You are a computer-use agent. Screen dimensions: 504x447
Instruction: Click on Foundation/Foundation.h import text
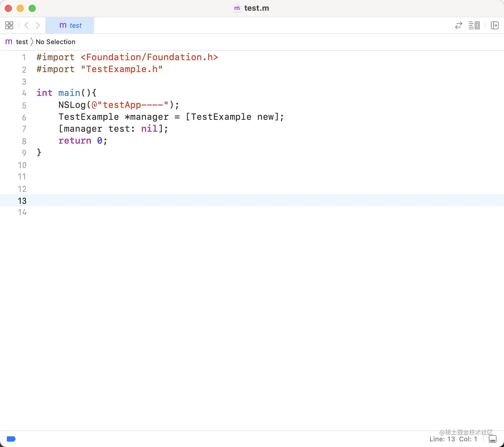coord(149,57)
